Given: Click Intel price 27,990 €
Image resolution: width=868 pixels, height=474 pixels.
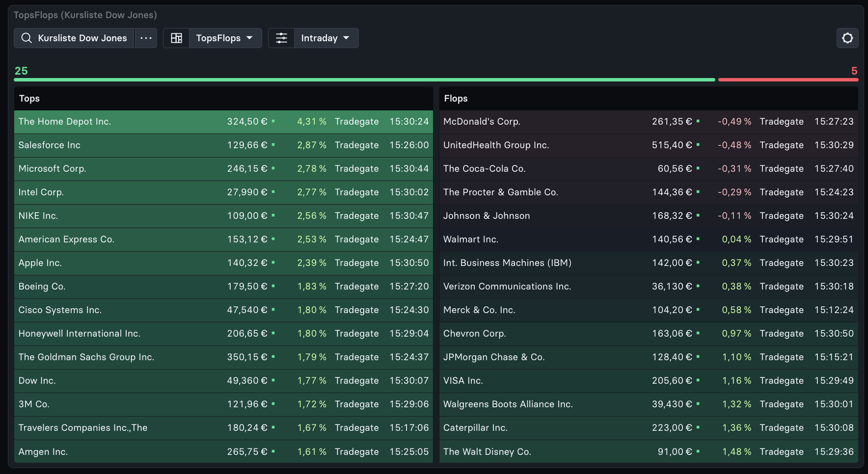Looking at the screenshot, I should coord(247,192).
